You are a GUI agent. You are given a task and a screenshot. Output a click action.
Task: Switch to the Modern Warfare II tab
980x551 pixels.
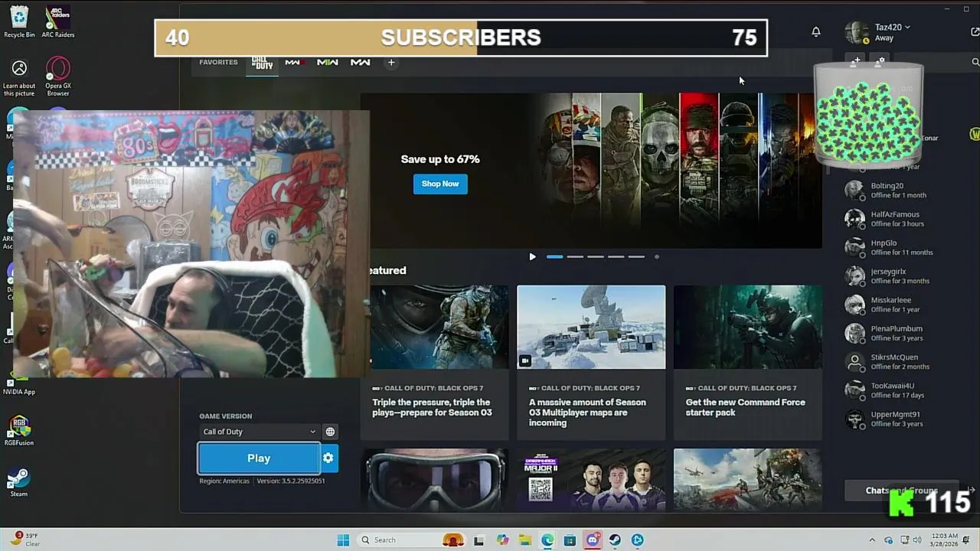coord(328,63)
